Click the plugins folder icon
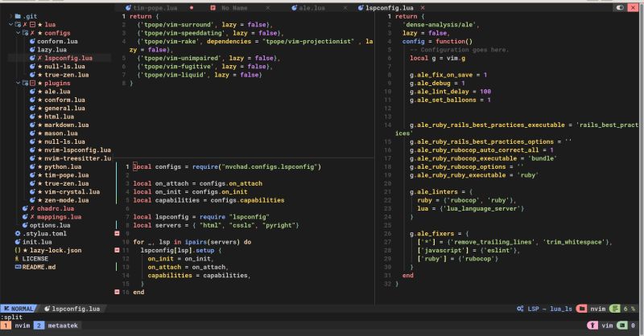Image resolution: width=644 pixels, height=336 pixels. [25, 83]
